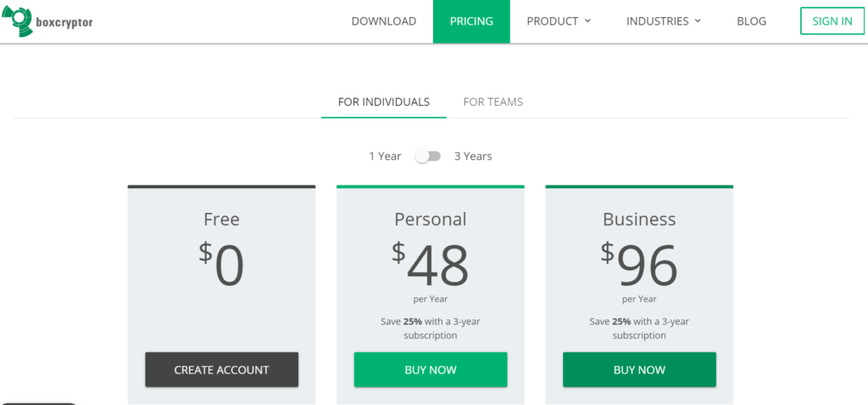Screen dimensions: 868x405
Task: Go to the Blog page
Action: coord(751,21)
